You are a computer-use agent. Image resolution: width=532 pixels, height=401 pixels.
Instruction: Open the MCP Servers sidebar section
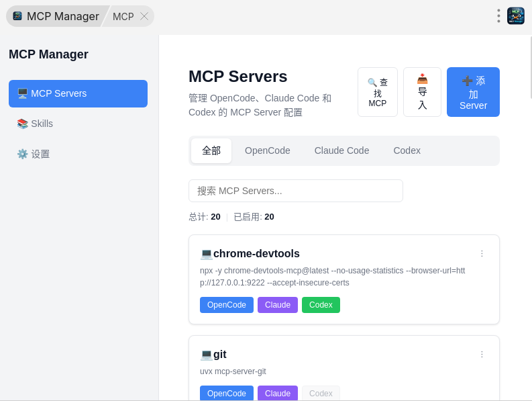(78, 93)
